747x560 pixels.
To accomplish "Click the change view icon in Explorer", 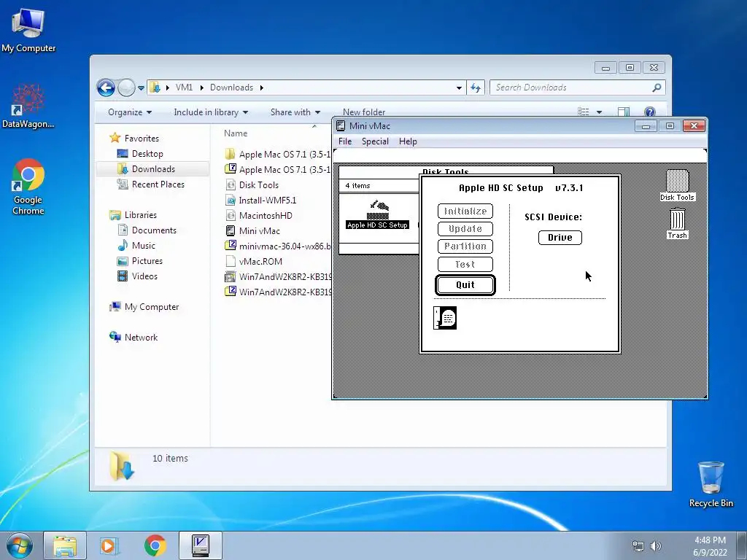I will (583, 112).
